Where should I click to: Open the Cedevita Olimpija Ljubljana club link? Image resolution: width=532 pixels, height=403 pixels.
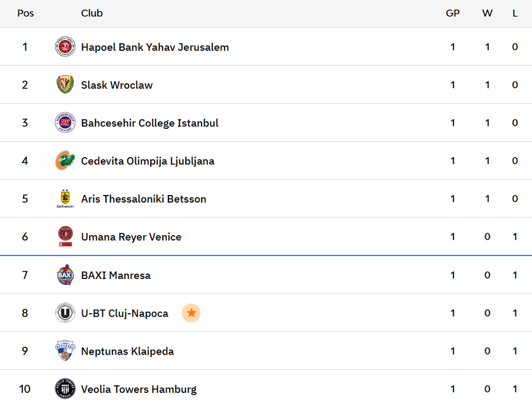pos(148,161)
